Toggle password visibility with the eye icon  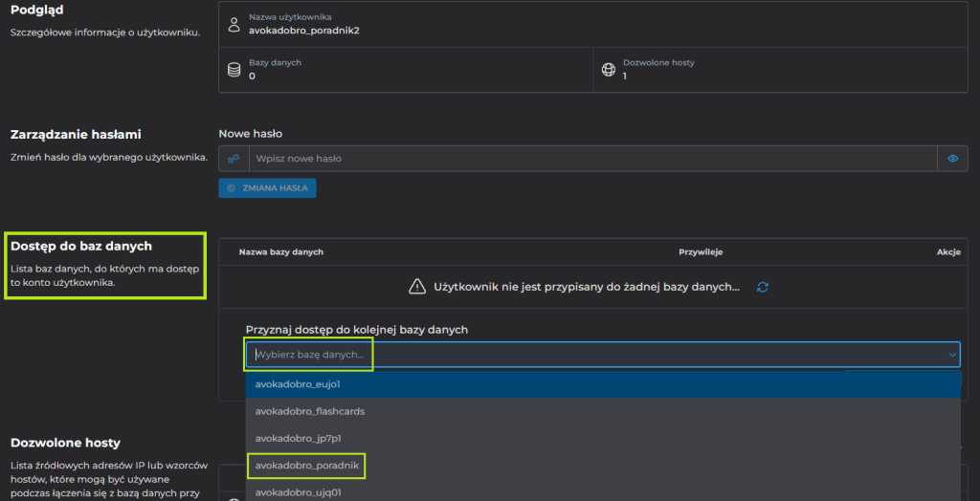pos(952,159)
